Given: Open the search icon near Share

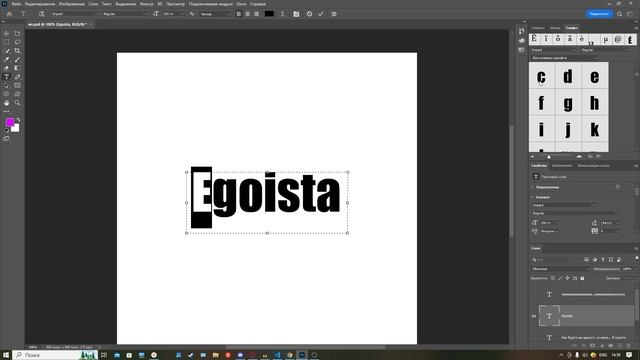Looking at the screenshot, I should 619,14.
